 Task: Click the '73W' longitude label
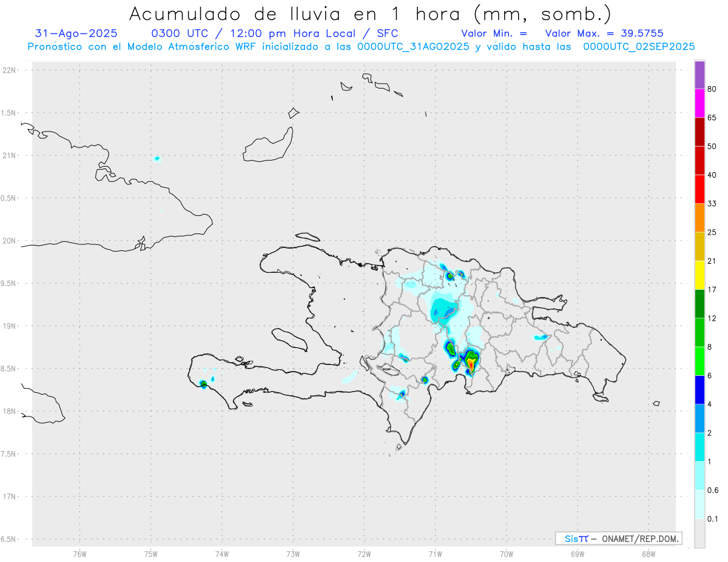click(293, 554)
